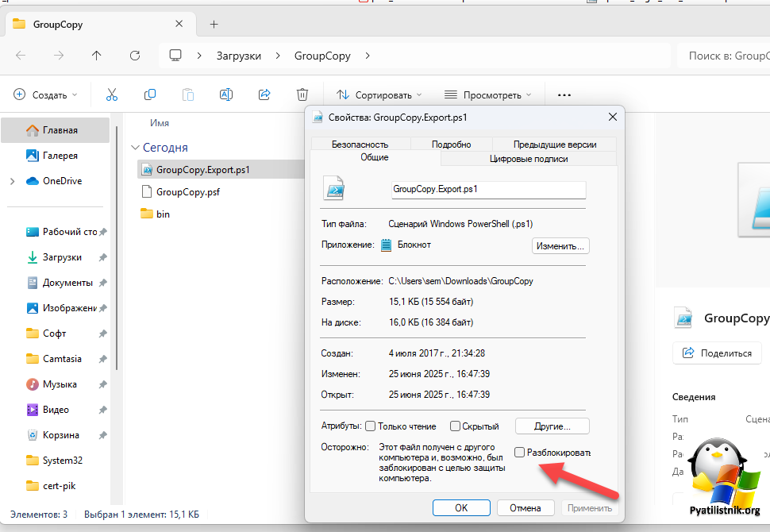Click the Copy icon in Explorer toolbar
The image size is (770, 532).
[150, 94]
